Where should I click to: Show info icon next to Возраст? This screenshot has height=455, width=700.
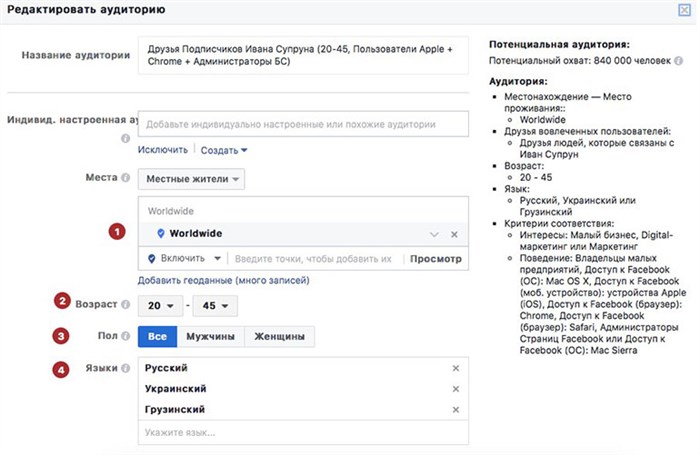[126, 305]
